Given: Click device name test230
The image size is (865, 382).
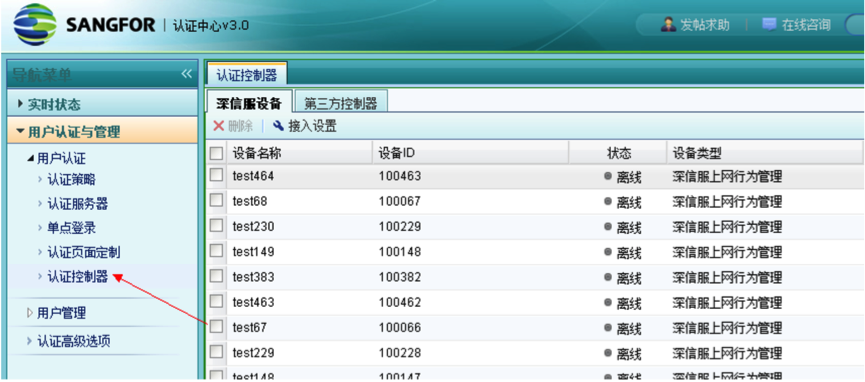Looking at the screenshot, I should tap(253, 227).
